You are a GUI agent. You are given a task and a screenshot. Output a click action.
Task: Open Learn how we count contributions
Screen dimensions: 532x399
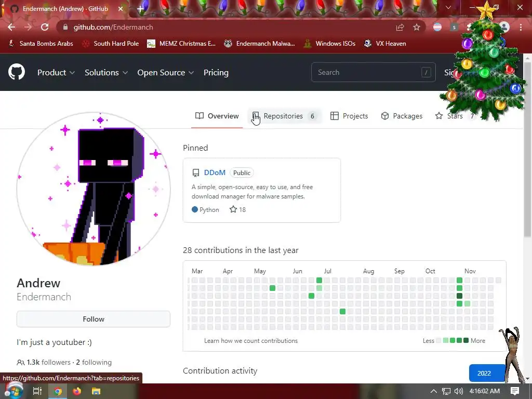[x=251, y=341]
